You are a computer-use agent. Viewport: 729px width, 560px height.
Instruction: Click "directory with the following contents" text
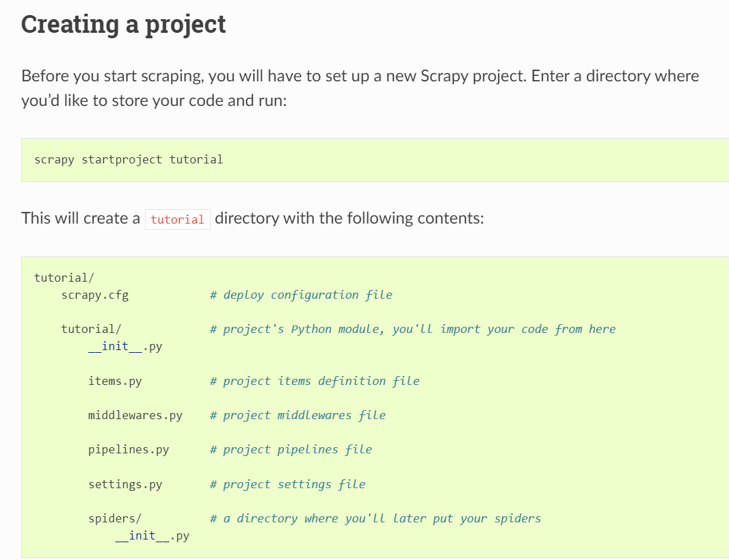click(349, 219)
